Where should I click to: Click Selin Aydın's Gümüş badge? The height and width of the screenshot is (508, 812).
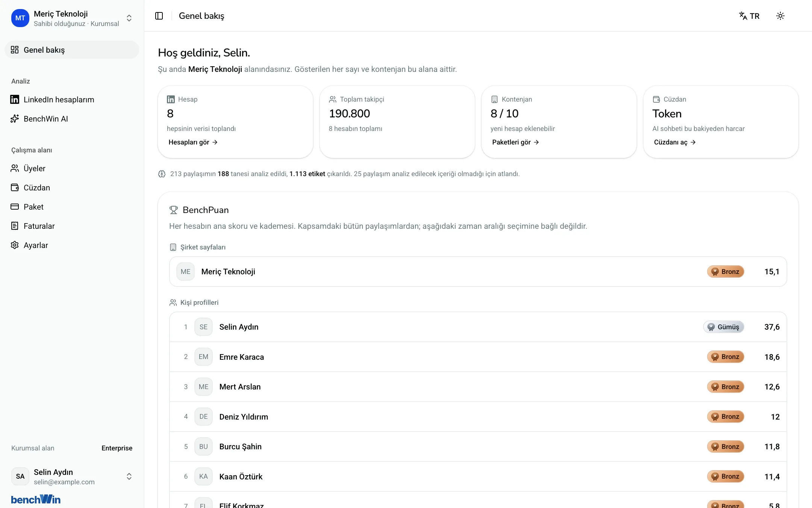pos(724,327)
